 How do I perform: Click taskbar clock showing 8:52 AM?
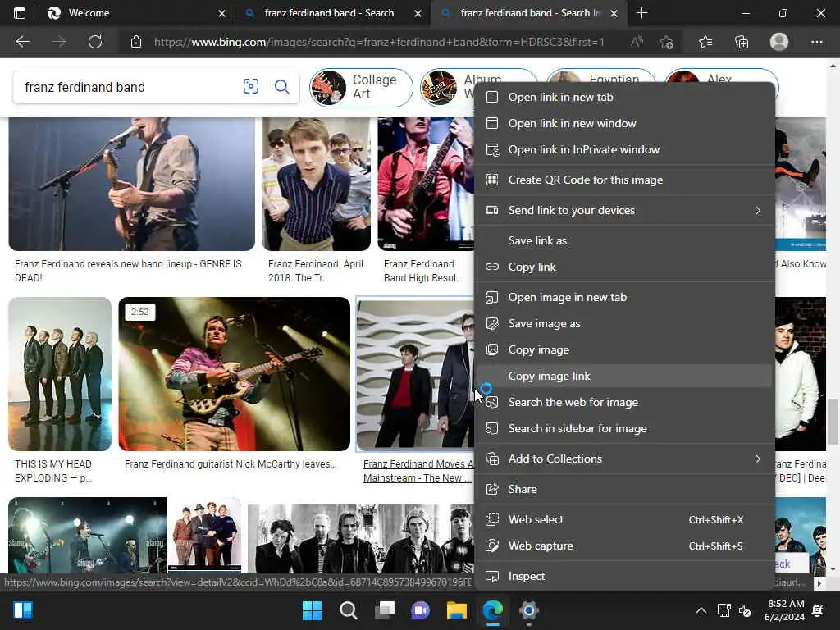pyautogui.click(x=784, y=610)
